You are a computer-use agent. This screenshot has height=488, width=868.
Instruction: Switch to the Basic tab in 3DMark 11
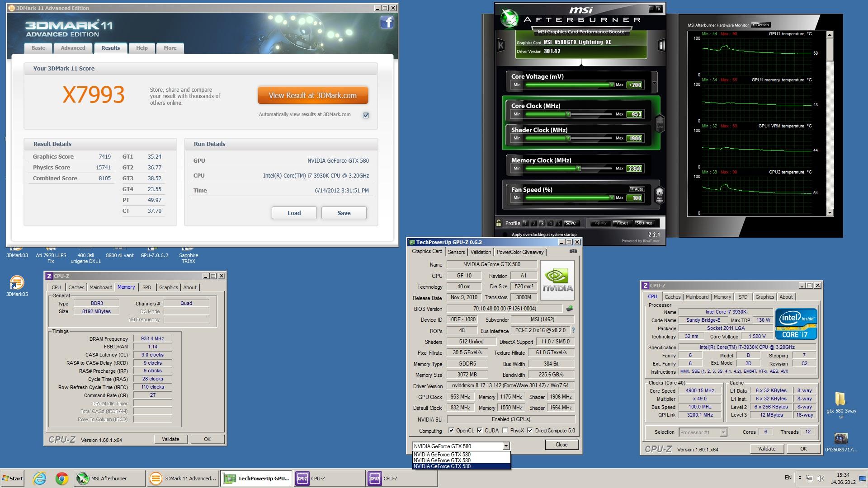[38, 48]
